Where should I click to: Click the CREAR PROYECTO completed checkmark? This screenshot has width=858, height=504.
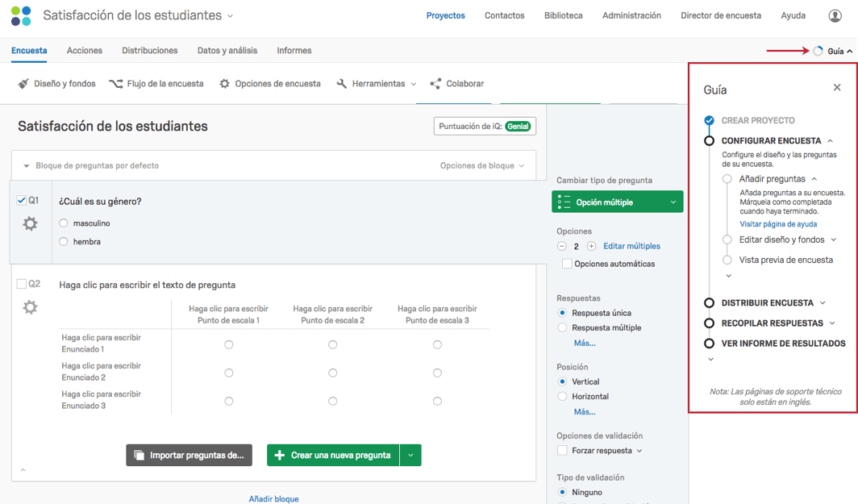point(709,120)
